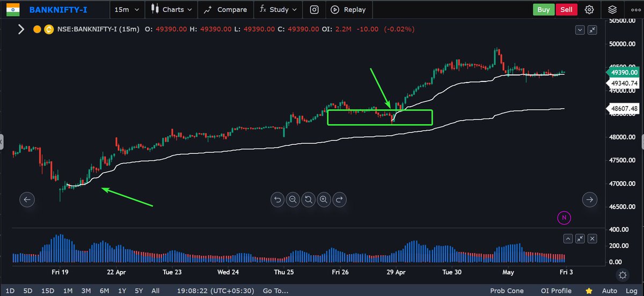Open the layers panel icon
Image resolution: width=644 pixels, height=296 pixels.
pyautogui.click(x=612, y=10)
